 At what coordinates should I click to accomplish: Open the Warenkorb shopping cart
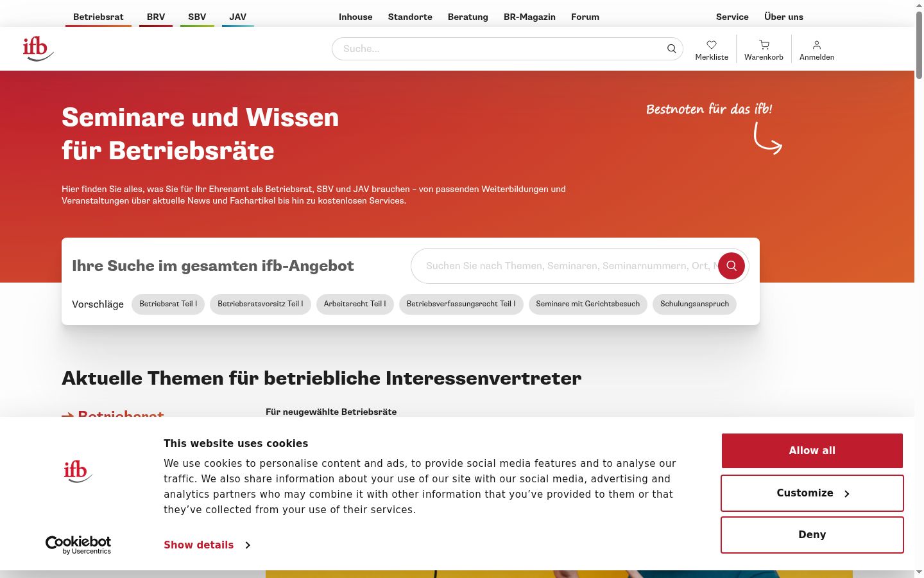pyautogui.click(x=764, y=45)
